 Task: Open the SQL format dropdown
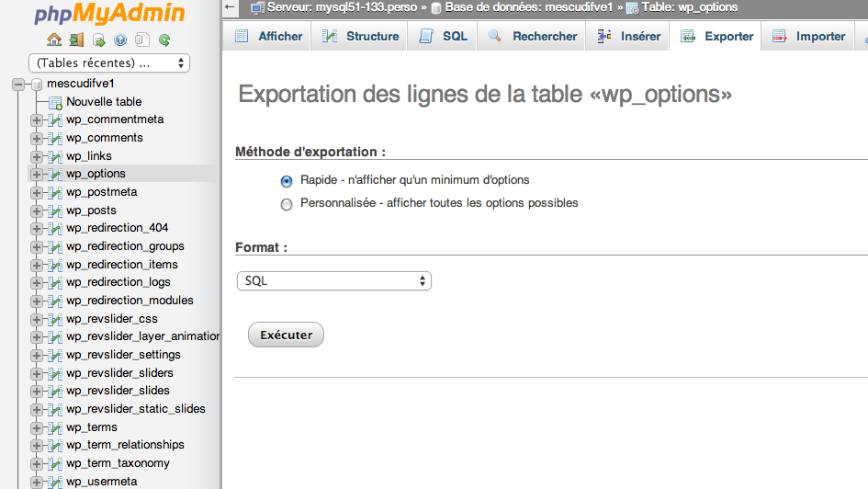tap(333, 280)
